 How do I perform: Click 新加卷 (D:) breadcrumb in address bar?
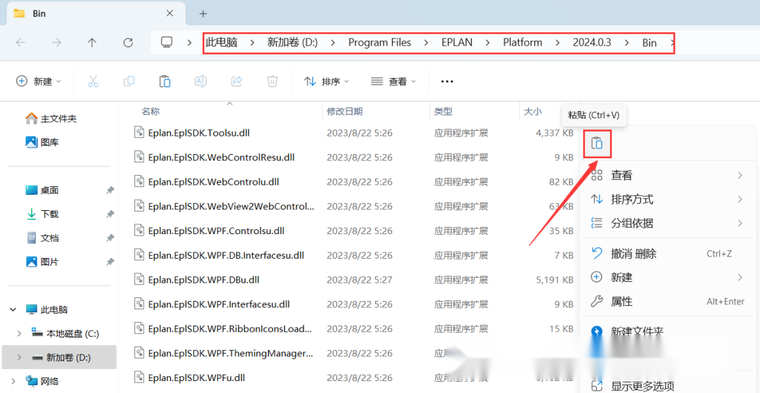click(292, 43)
